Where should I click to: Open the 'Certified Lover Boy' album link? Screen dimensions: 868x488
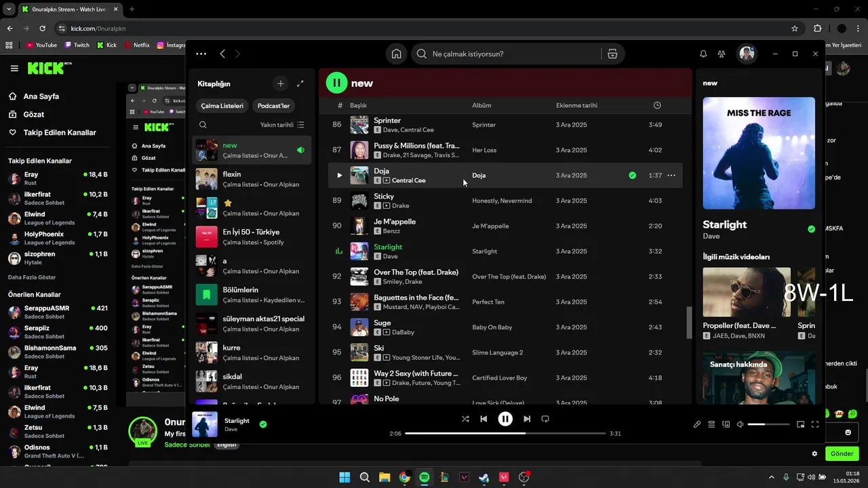click(x=499, y=378)
